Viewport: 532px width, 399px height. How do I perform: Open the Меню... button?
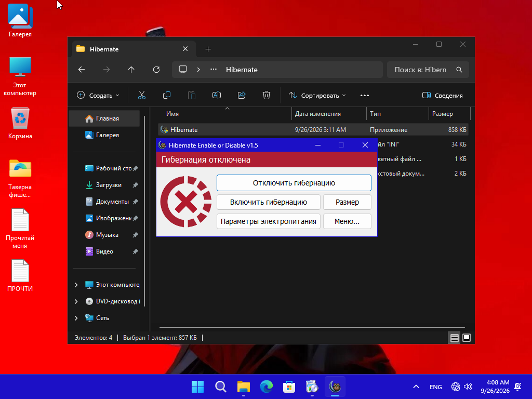pyautogui.click(x=347, y=221)
